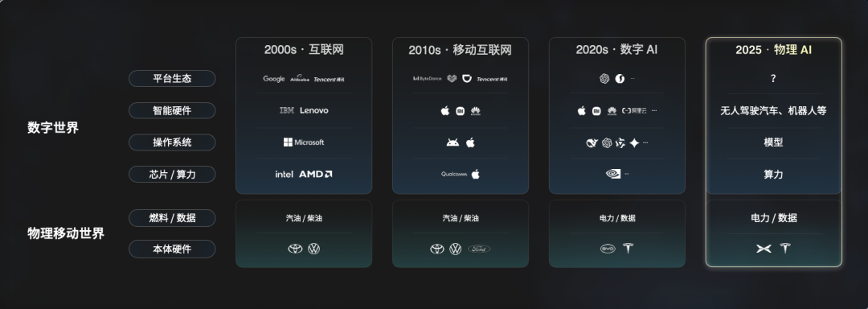The image size is (868, 309).
Task: Click the Intel logo
Action: coord(284,174)
